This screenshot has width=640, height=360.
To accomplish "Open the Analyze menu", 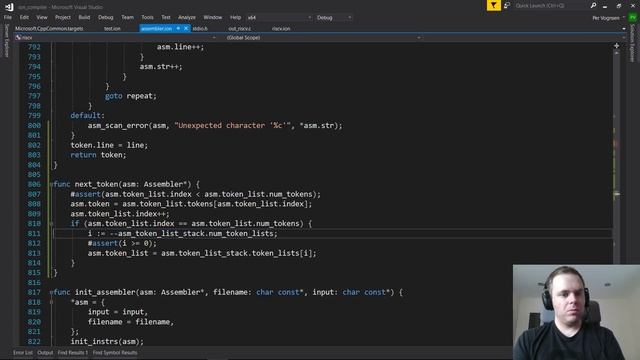I will point(187,18).
